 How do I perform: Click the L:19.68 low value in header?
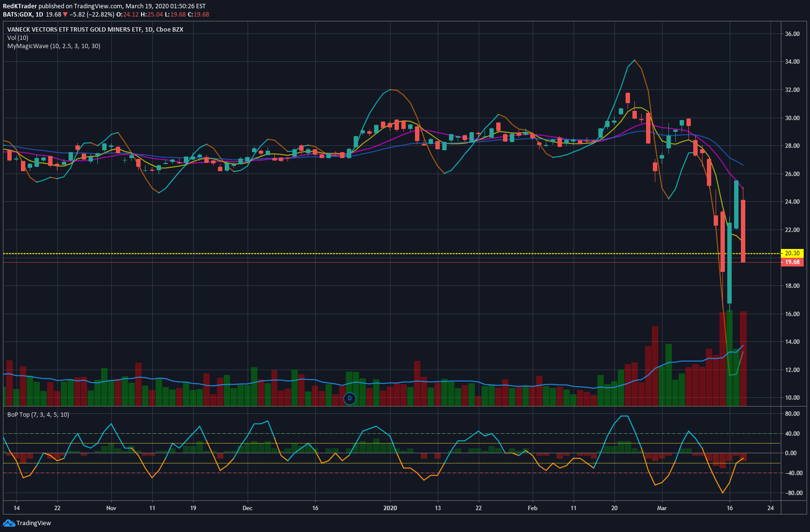tap(176, 15)
